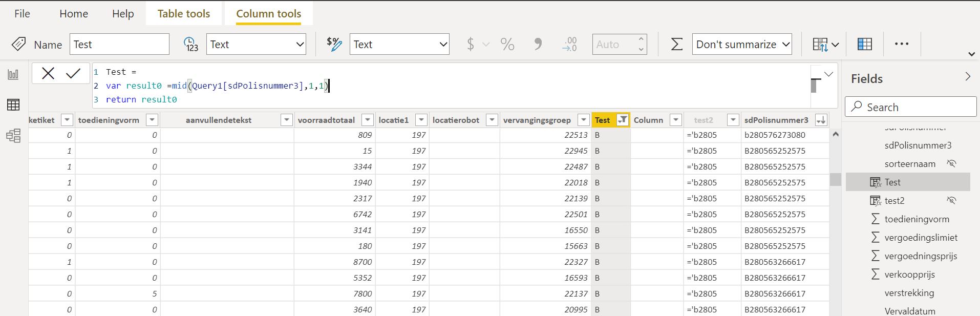Screen dimensions: 980x316
Task: Open filter dropdown on voorraadtotaal column
Action: (x=368, y=120)
